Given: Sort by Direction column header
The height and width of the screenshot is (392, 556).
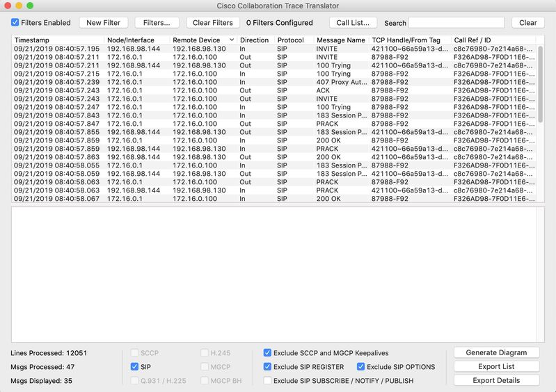Looking at the screenshot, I should (255, 40).
